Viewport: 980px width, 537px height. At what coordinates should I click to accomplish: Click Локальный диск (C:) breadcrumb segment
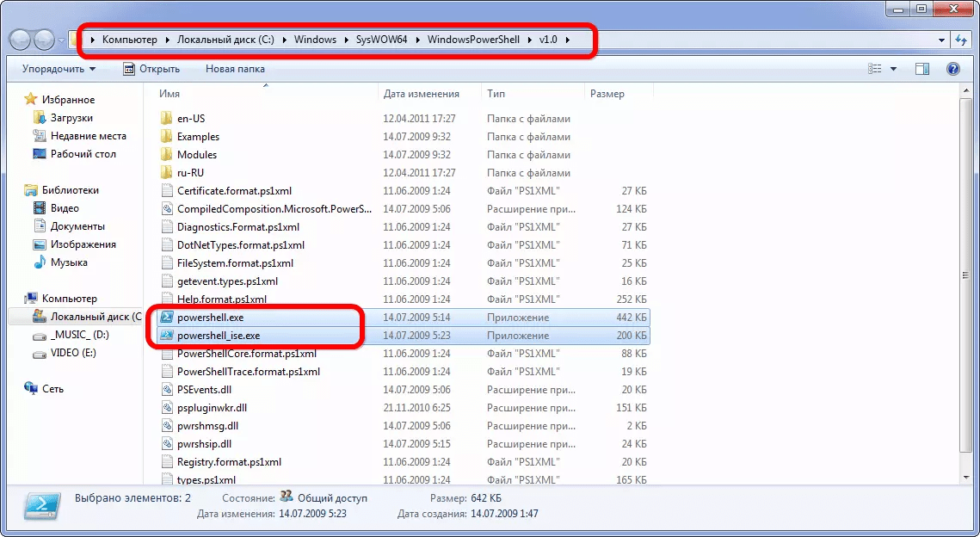point(225,40)
